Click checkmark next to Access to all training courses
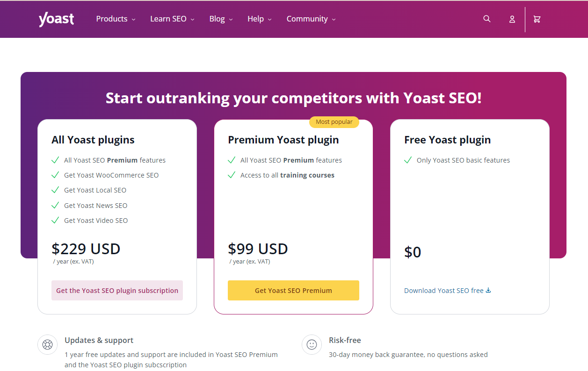The height and width of the screenshot is (371, 588). [x=232, y=175]
